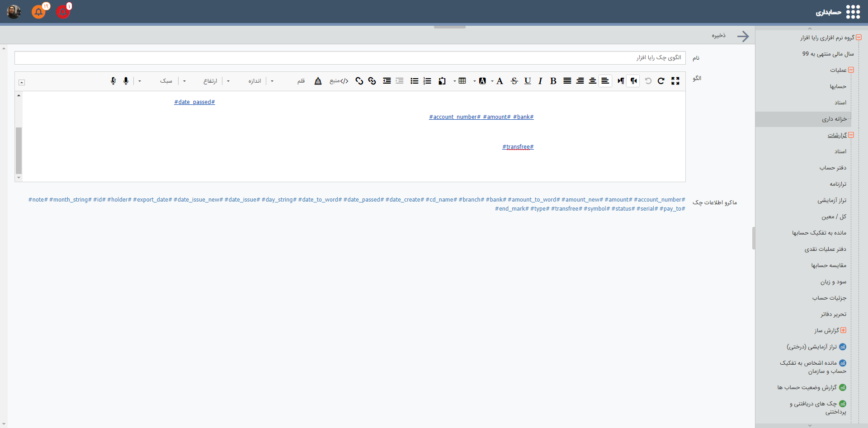868x428 pixels.
Task: Open the red bell alerts
Action: 63,11
